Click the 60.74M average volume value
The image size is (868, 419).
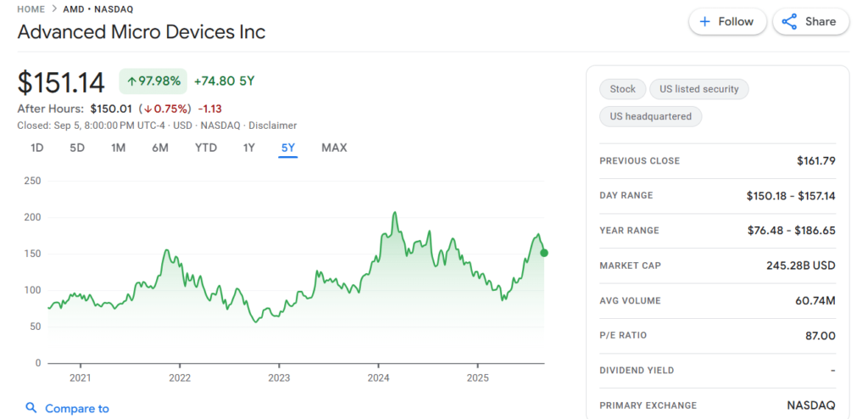pyautogui.click(x=816, y=301)
